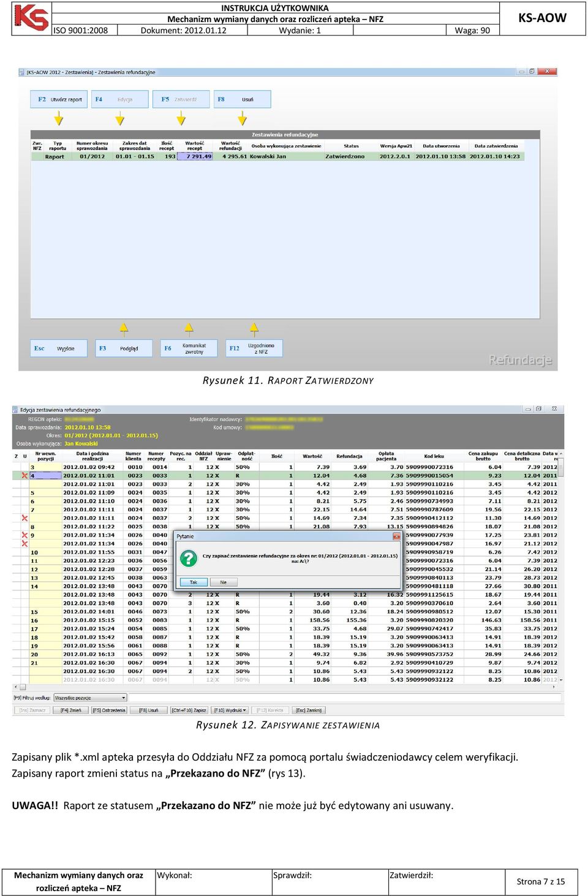588x896 pixels.
Task: Click the Numer recepty column header
Action: coord(156,456)
